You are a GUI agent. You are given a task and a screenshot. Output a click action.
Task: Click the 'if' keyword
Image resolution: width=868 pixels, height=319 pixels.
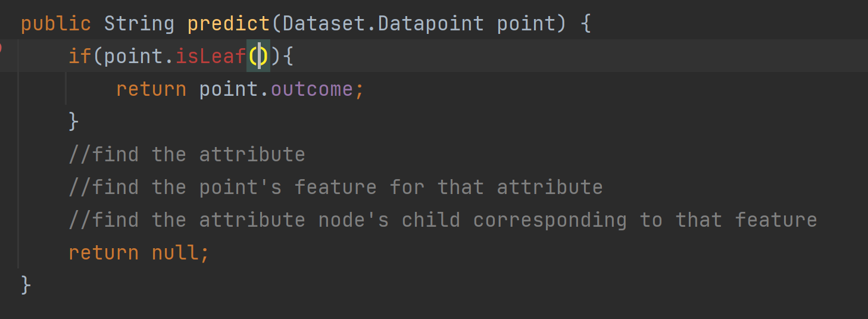(x=80, y=57)
